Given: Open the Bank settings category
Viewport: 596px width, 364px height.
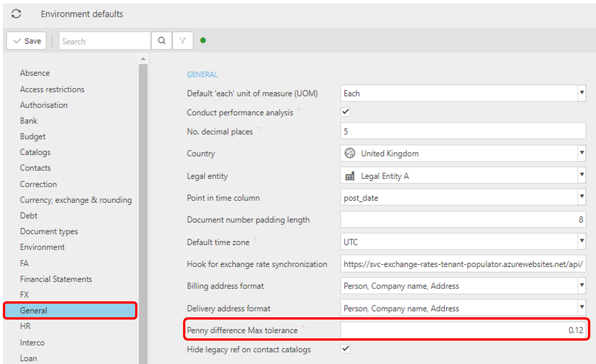Looking at the screenshot, I should pos(29,121).
